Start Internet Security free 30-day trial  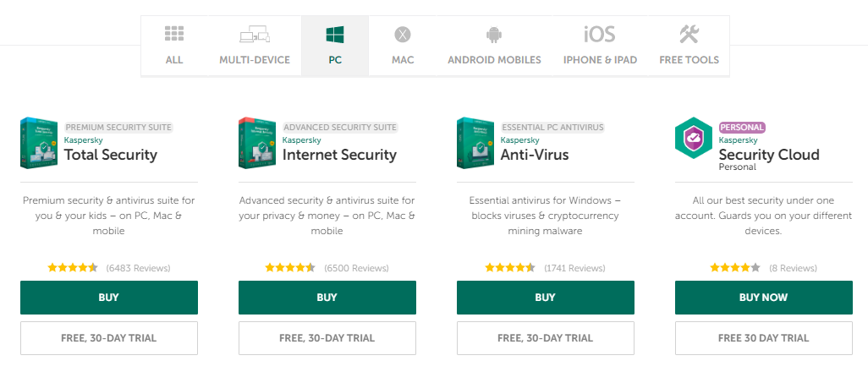pos(327,337)
